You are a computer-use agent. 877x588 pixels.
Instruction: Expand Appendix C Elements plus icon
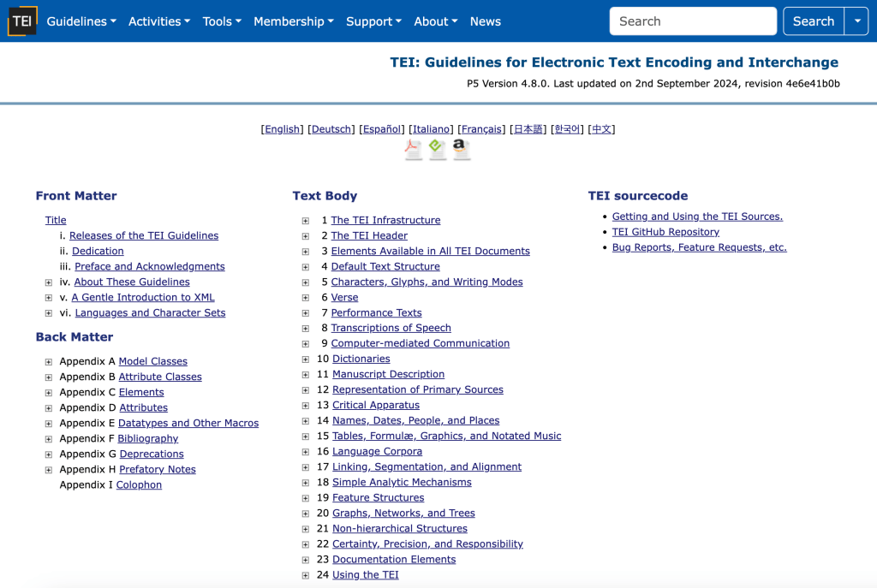click(49, 393)
